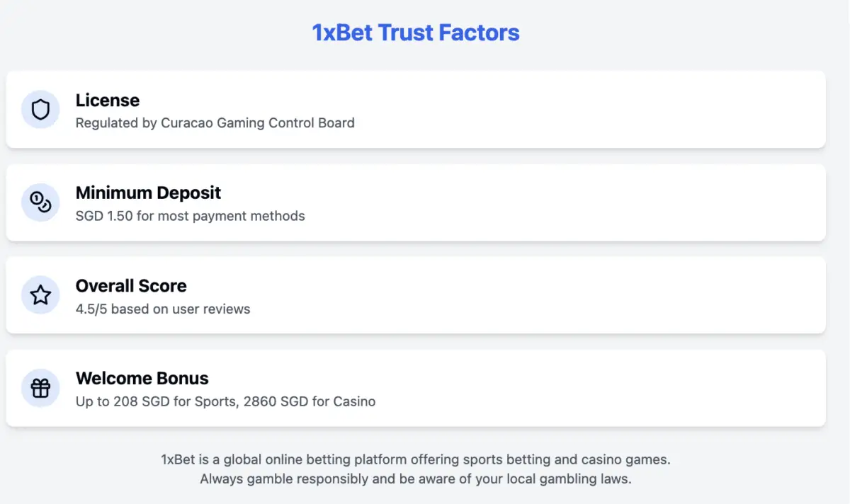Click the 'Regulated by' text
Viewport: 850px width, 504px height.
(x=116, y=123)
